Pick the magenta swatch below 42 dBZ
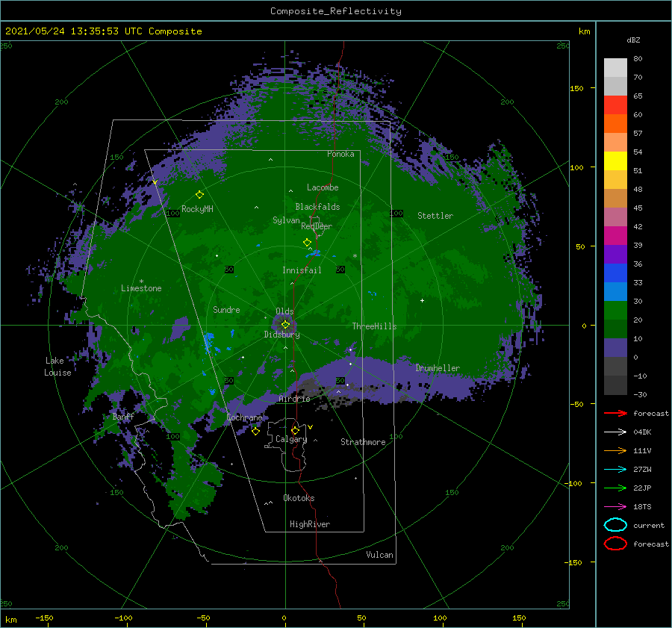672x628 pixels. pyautogui.click(x=615, y=235)
